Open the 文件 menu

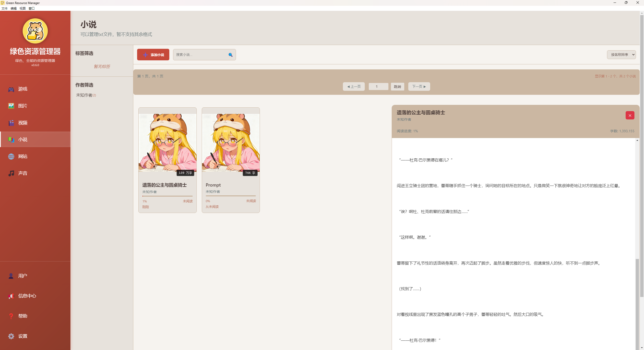5,8
